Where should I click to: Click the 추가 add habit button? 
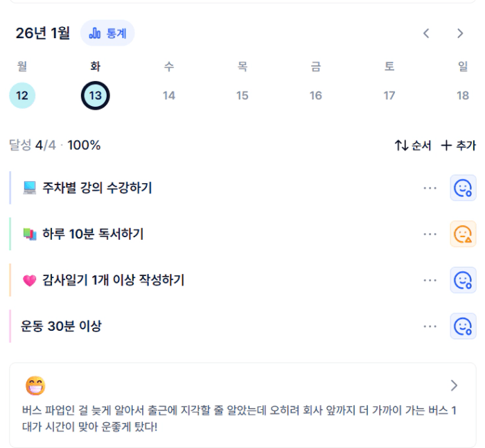coord(459,146)
